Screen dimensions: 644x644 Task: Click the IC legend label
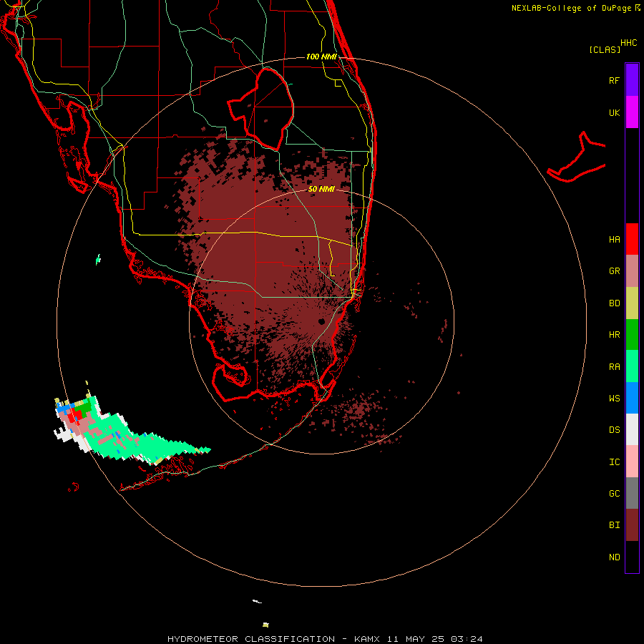[614, 462]
